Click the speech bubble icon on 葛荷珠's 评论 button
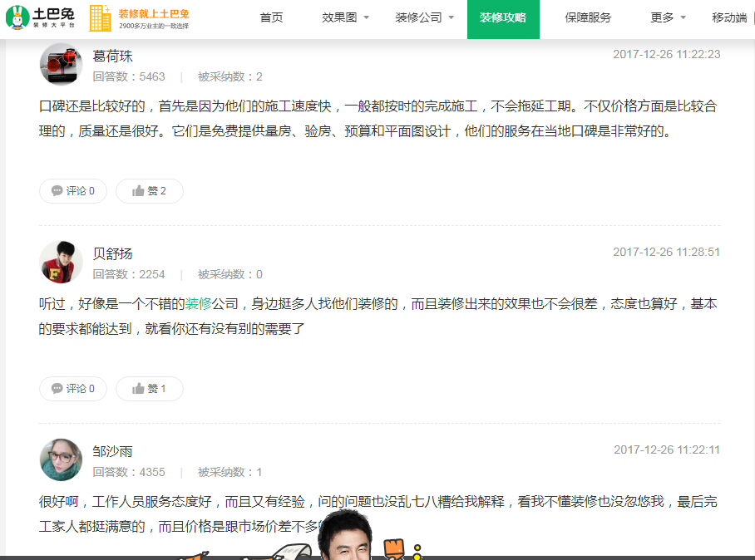Image resolution: width=755 pixels, height=560 pixels. tap(56, 190)
